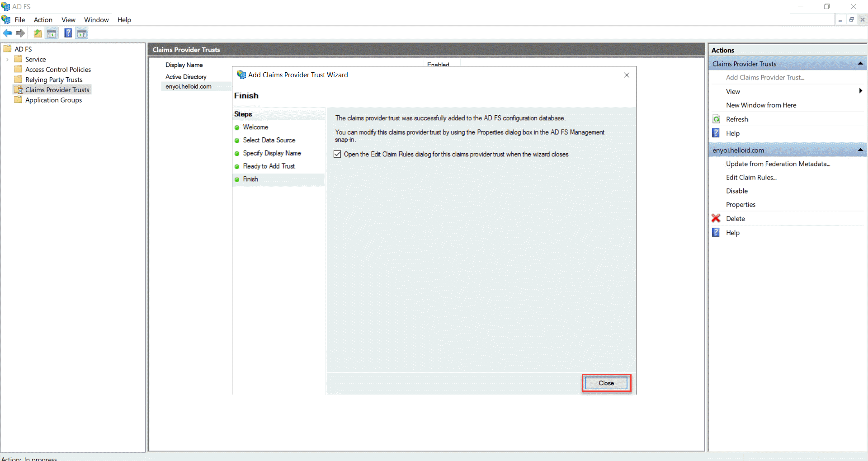Click the AD FS root folder icon
This screenshot has width=868, height=461.
pyautogui.click(x=8, y=49)
